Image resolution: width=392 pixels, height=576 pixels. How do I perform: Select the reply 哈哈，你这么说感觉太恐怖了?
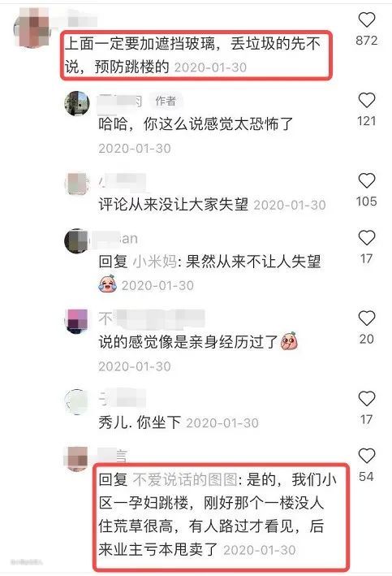click(x=196, y=123)
